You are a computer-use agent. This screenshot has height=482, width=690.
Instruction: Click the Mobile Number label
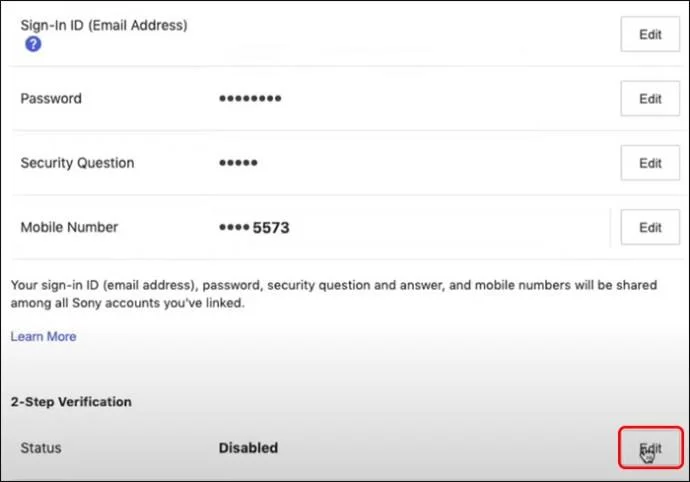[x=69, y=227]
